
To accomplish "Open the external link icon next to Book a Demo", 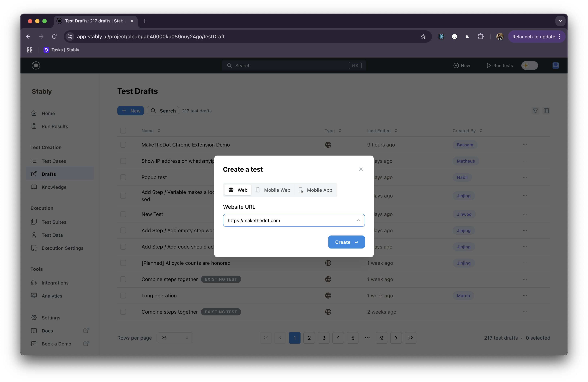I will coord(86,343).
